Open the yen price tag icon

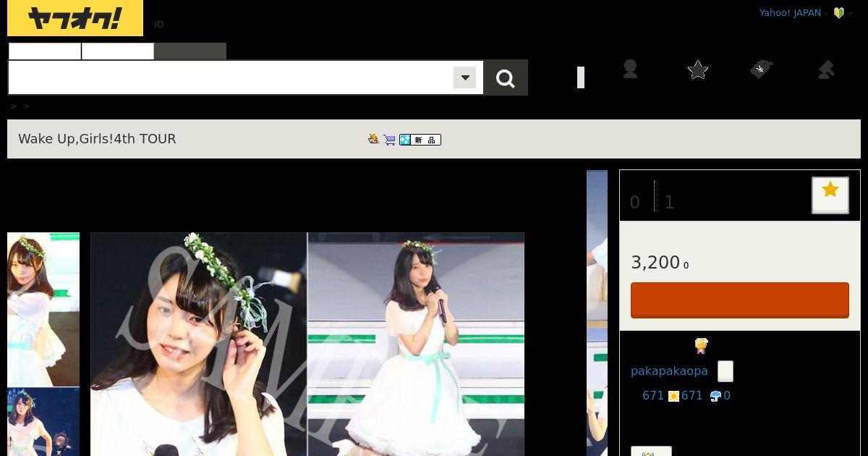tap(761, 69)
